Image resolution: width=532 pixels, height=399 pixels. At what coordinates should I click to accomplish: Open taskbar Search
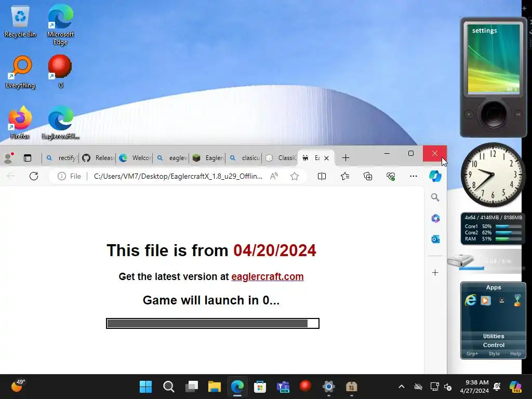tap(169, 387)
